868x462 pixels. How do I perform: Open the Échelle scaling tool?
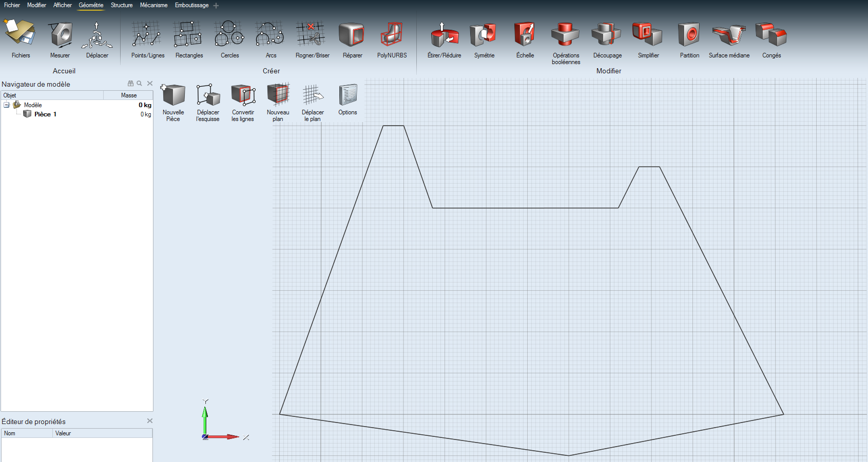click(525, 34)
